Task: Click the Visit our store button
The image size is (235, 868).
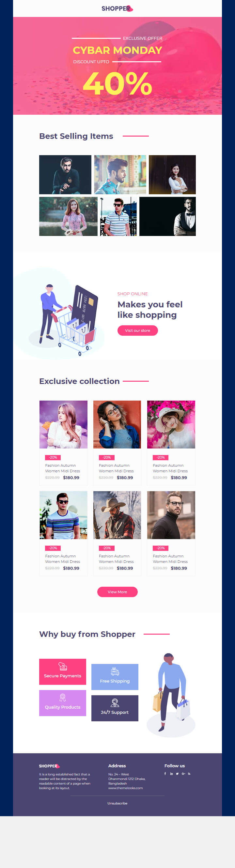Action: (x=137, y=331)
